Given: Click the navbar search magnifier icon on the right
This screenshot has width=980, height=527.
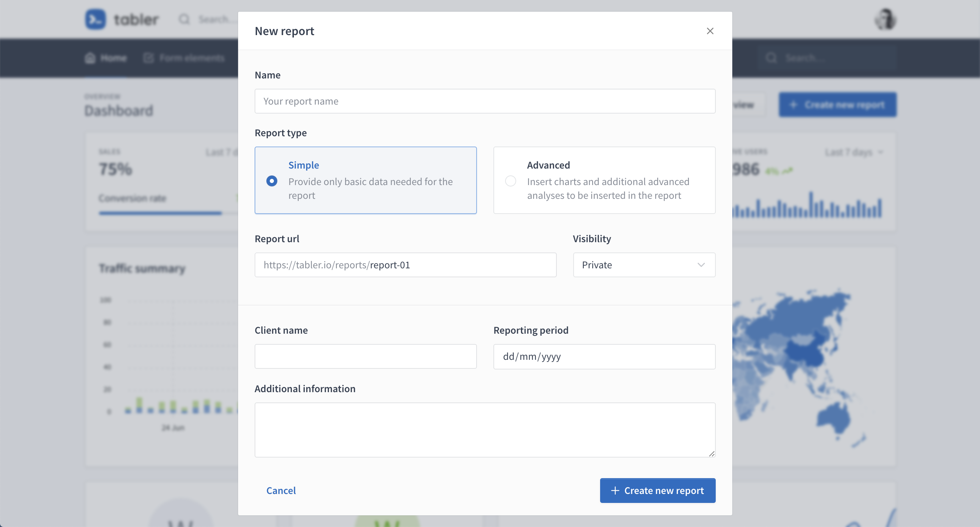Looking at the screenshot, I should coord(771,58).
